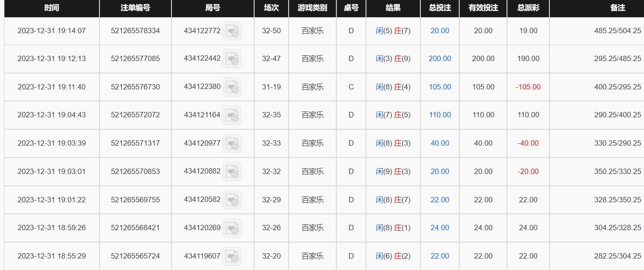This screenshot has width=644, height=270.
Task: Click the 注单编号 column header
Action: click(135, 8)
